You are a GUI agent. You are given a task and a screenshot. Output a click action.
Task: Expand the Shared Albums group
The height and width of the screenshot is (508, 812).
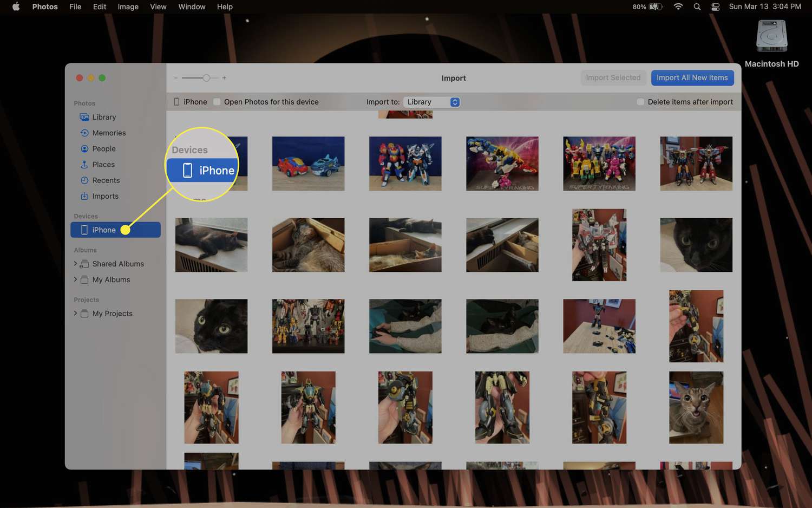click(x=75, y=264)
